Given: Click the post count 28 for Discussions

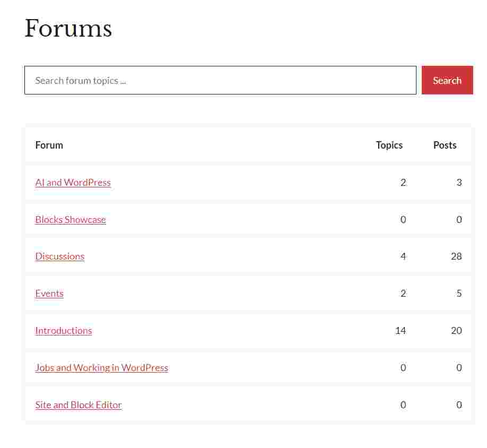Looking at the screenshot, I should coord(456,256).
